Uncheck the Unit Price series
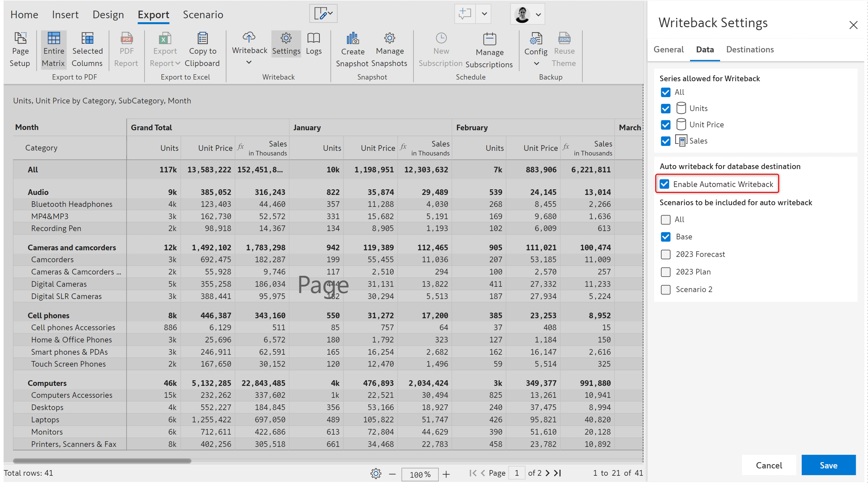This screenshot has width=868, height=485. point(665,124)
